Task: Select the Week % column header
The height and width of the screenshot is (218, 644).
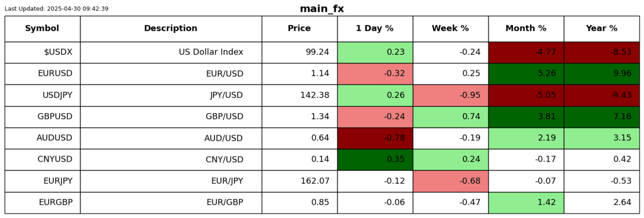Action: 450,28
